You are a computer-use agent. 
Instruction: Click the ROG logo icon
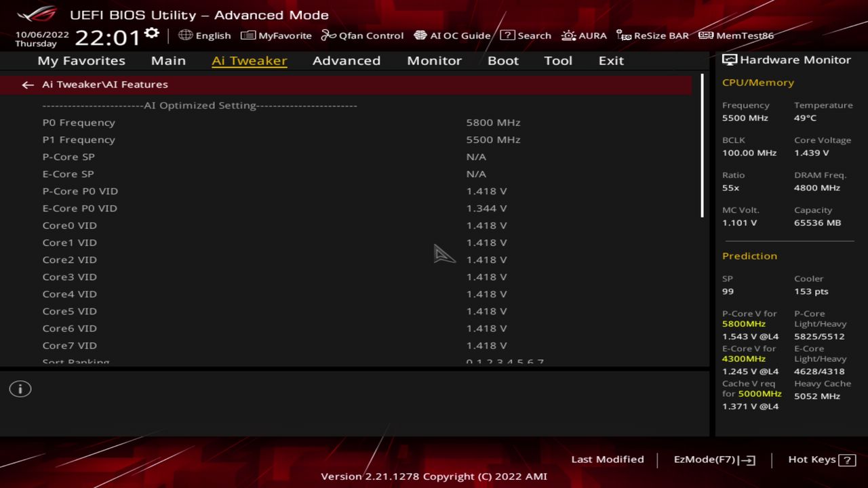coord(38,14)
